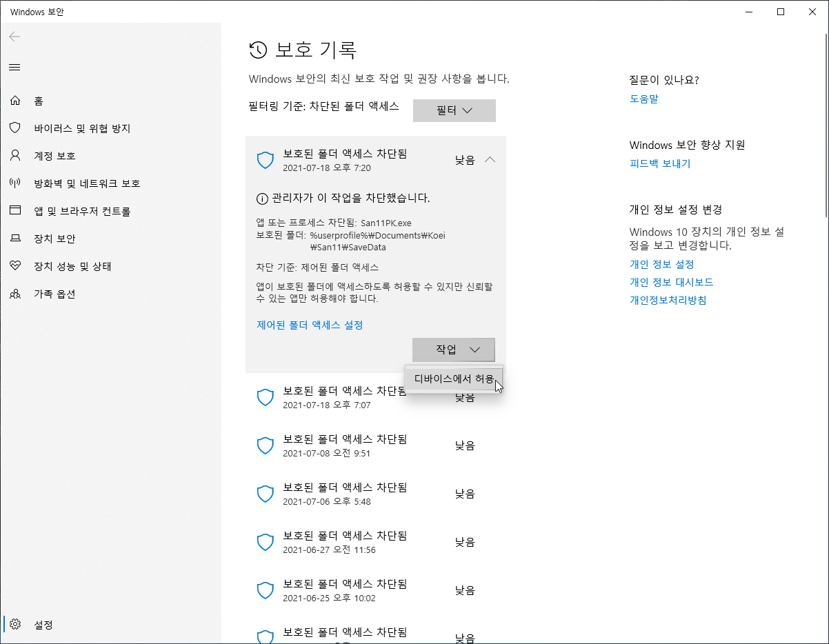Screen dimensions: 829x644
Task: Click 낮음 severity of the 오후 5:48 entry
Action: [x=465, y=494]
